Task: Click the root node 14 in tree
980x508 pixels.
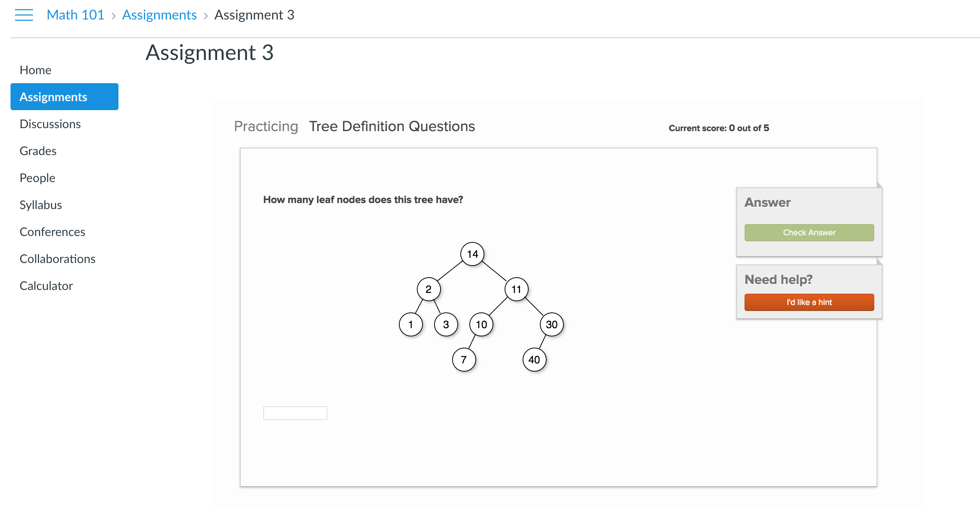Action: click(x=472, y=254)
